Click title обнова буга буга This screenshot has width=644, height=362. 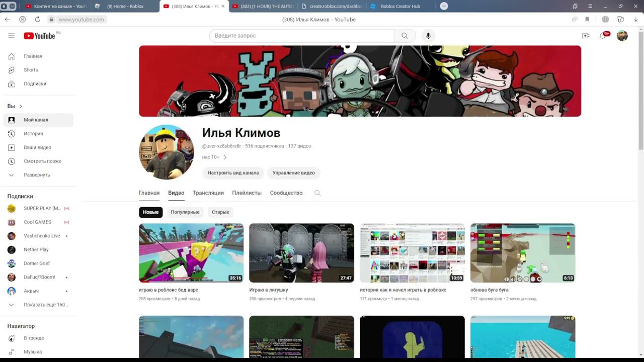point(490,290)
